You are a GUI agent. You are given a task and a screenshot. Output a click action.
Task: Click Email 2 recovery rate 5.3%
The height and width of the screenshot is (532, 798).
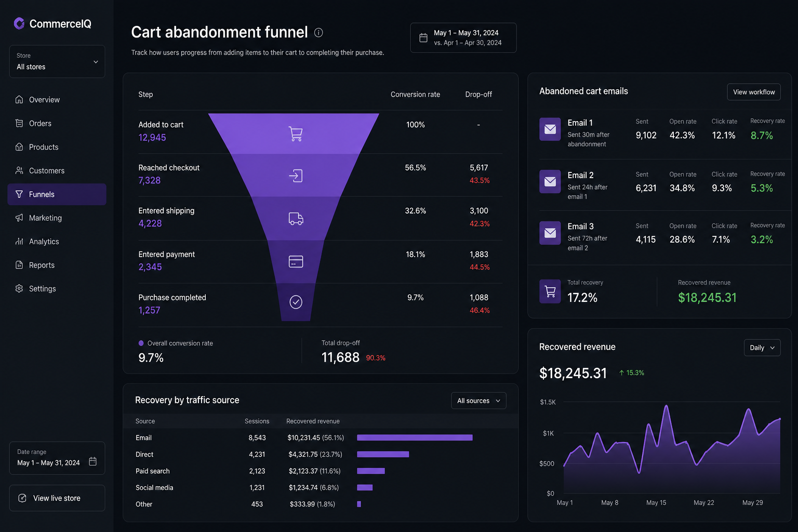[x=762, y=188]
